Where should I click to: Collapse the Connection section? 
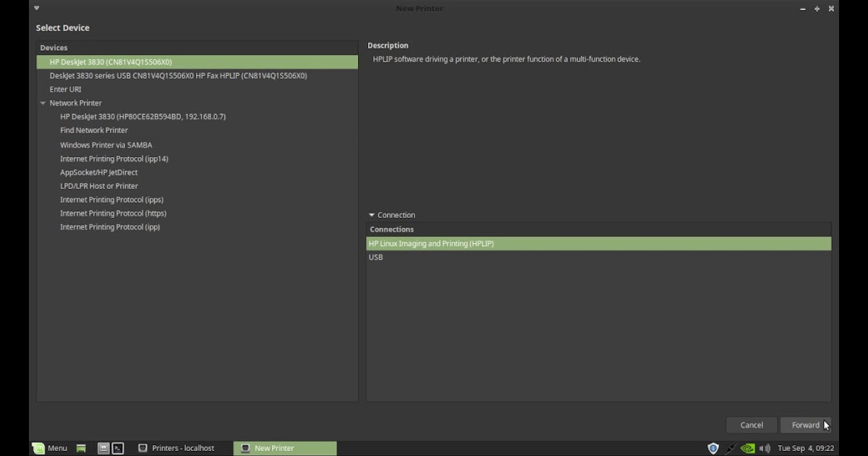pyautogui.click(x=372, y=215)
